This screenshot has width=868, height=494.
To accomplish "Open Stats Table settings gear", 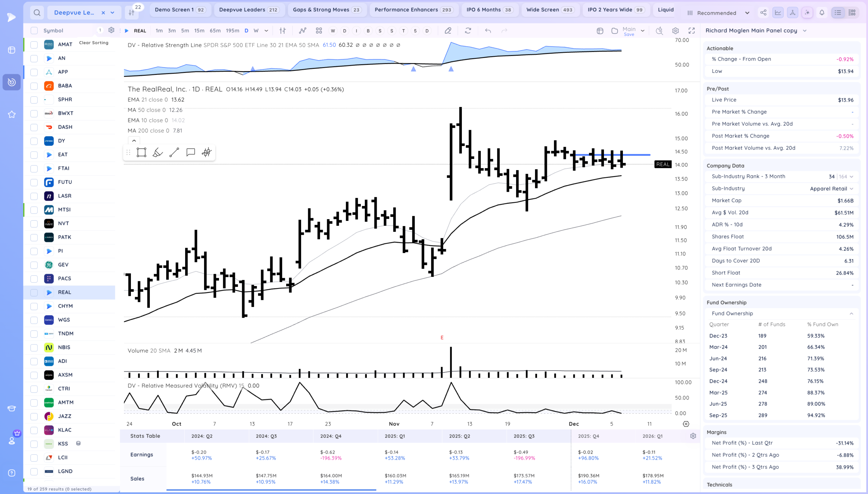I will 693,436.
